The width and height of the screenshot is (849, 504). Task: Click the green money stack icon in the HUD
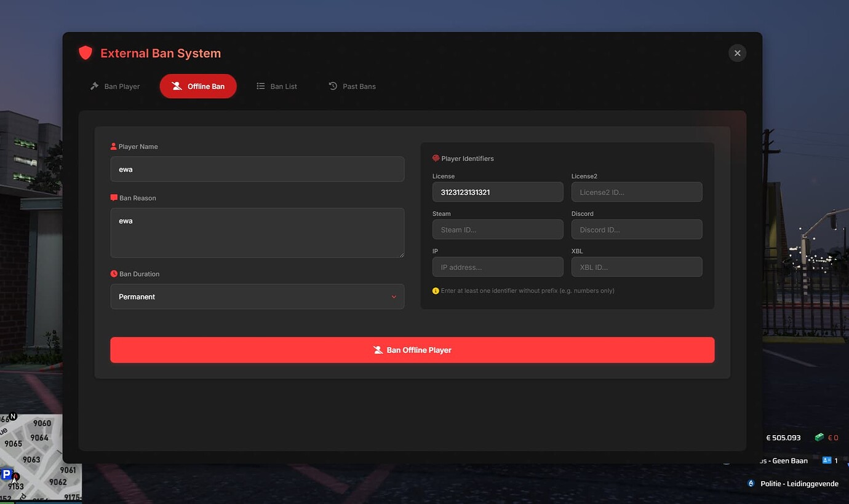819,437
